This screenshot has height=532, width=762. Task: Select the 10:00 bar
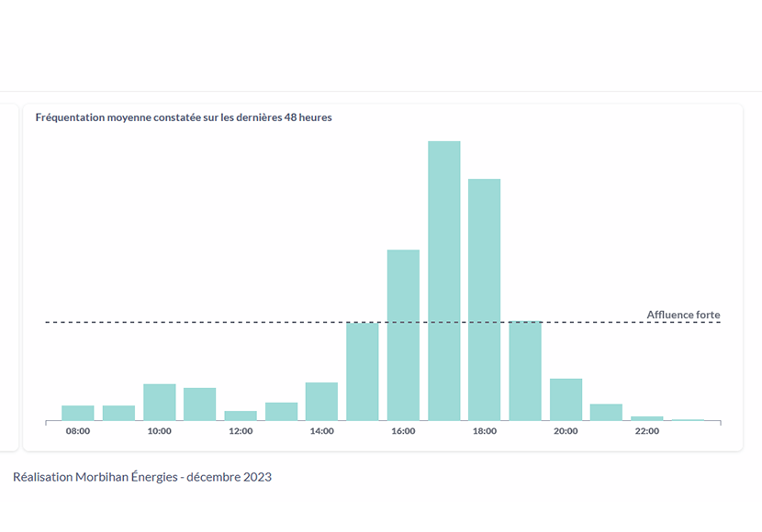coord(160,403)
